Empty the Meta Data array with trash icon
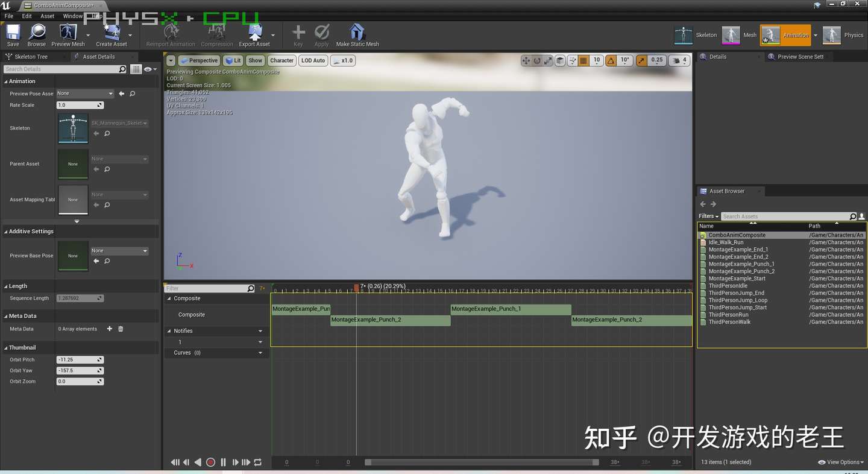 (121, 329)
